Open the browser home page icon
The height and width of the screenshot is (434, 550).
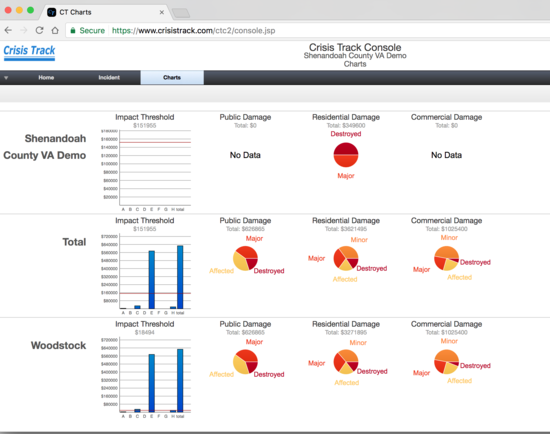point(55,31)
